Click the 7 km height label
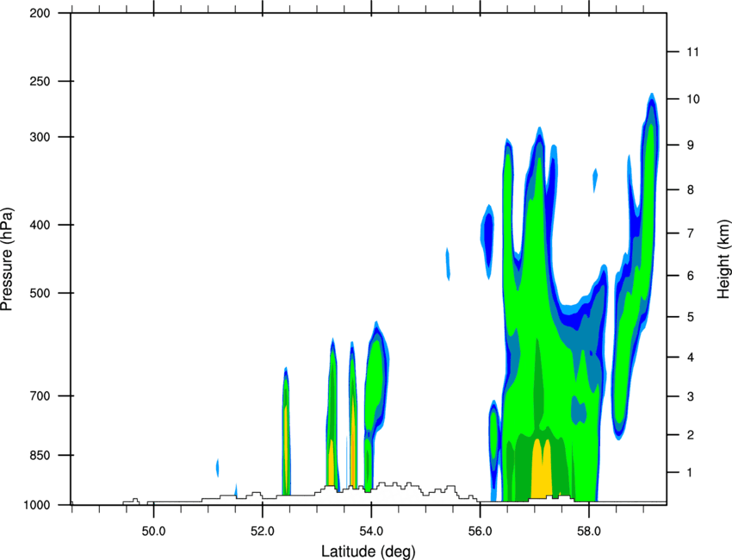The image size is (732, 560). tap(690, 233)
